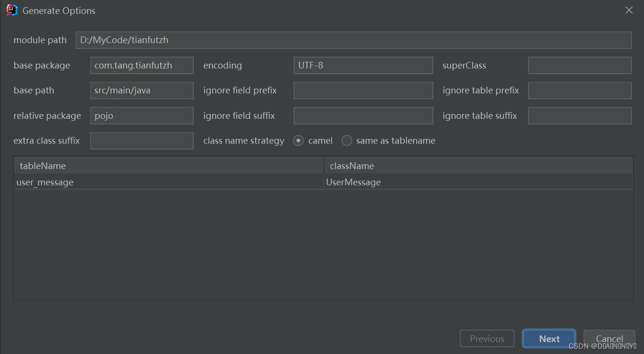
Task: Focus the superClass input field
Action: pos(580,66)
